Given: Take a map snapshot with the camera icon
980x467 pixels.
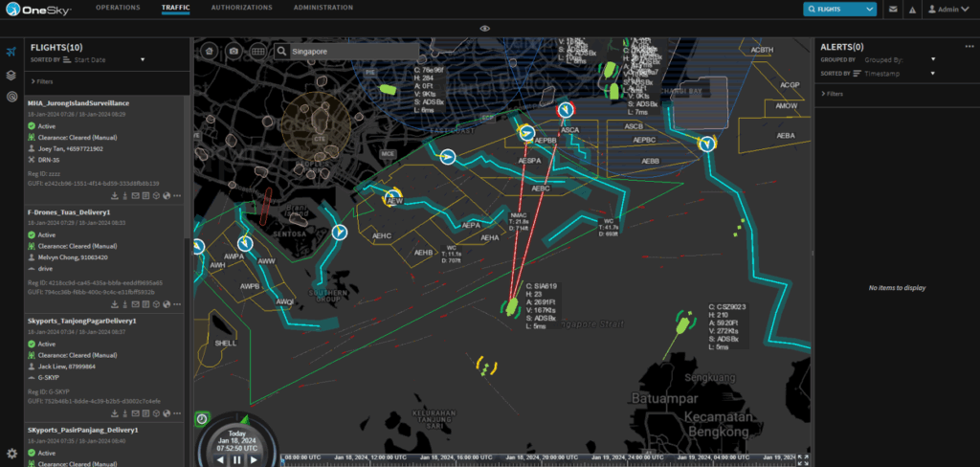Looking at the screenshot, I should pos(234,51).
